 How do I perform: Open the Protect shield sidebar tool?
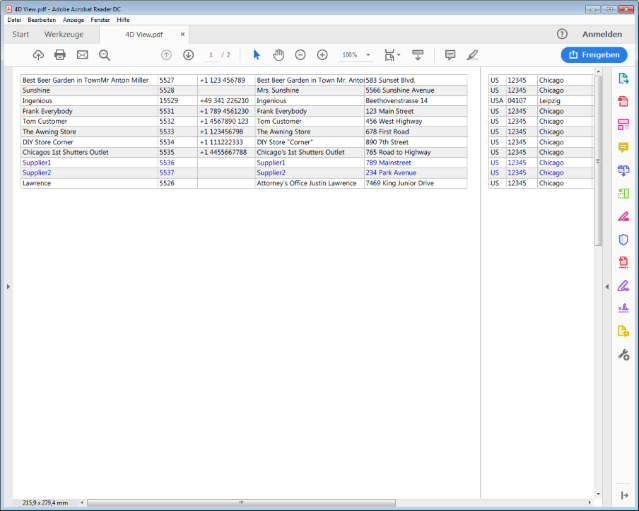point(623,240)
